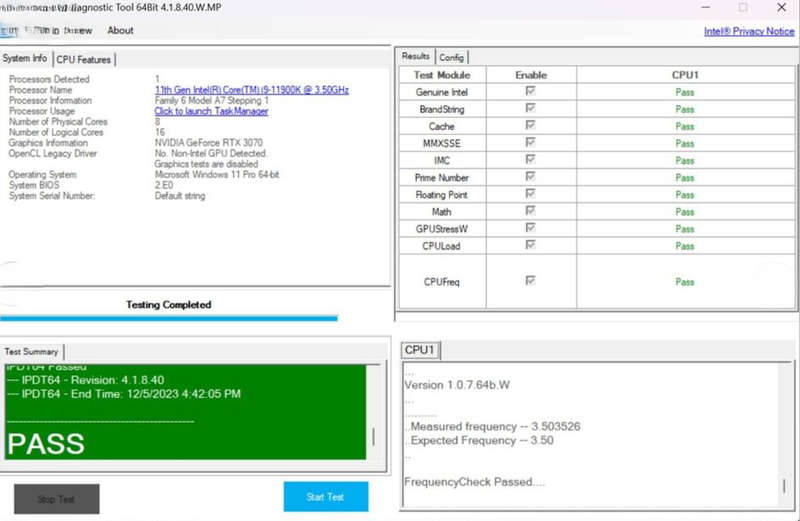Select the CPU1 log tab

point(420,350)
